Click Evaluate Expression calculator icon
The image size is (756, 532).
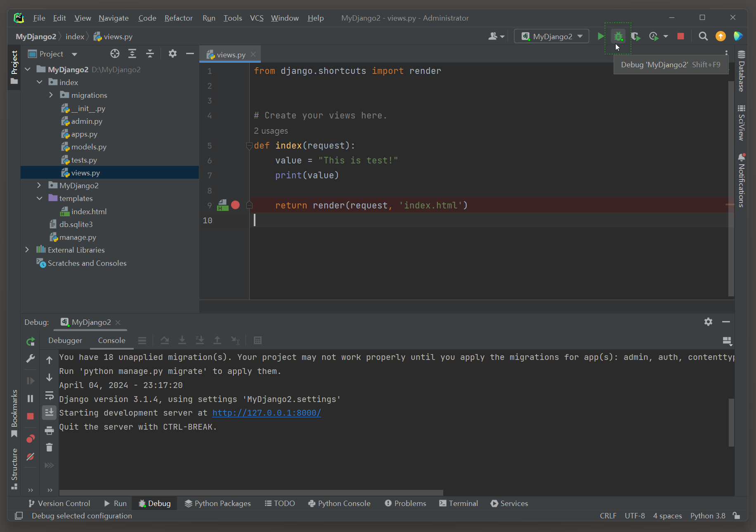[x=258, y=340]
